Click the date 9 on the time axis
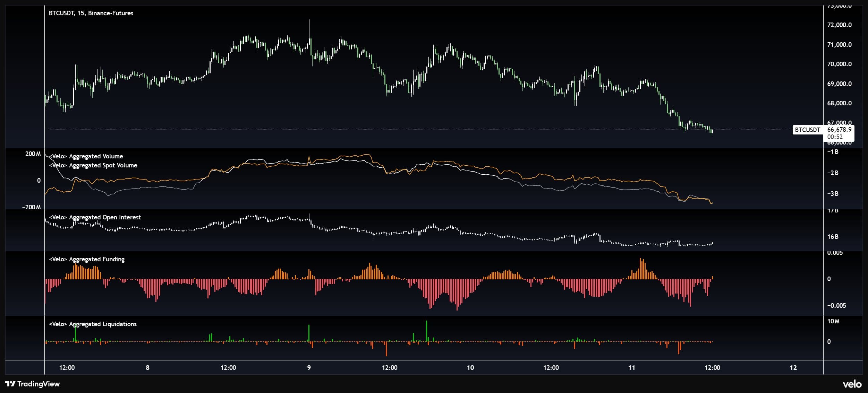This screenshot has height=393, width=868. point(309,368)
